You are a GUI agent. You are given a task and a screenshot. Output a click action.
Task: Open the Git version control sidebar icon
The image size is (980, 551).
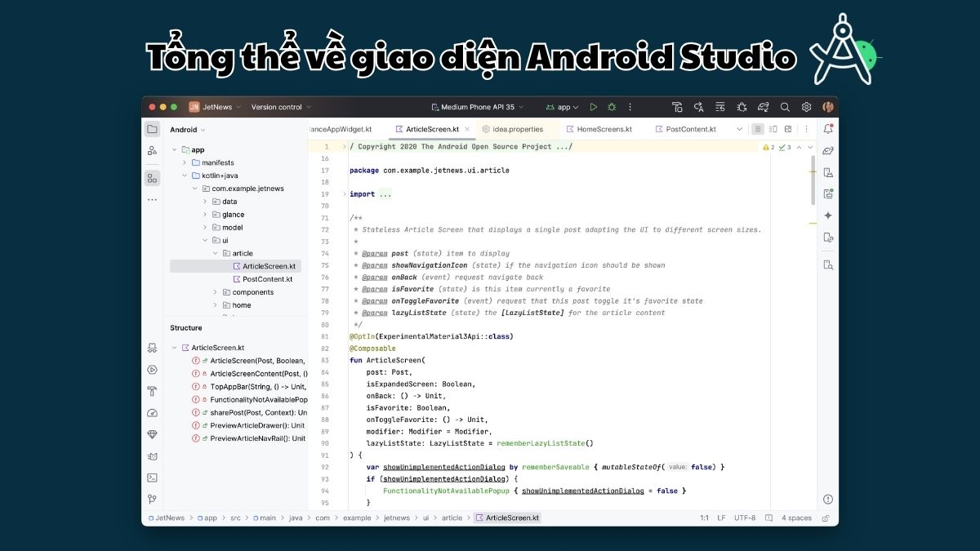pos(152,499)
